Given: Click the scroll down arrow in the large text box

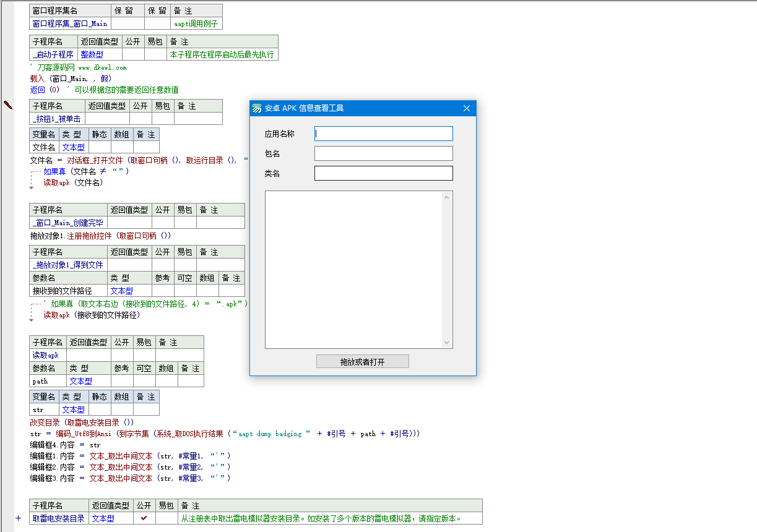Looking at the screenshot, I should pyautogui.click(x=446, y=342).
